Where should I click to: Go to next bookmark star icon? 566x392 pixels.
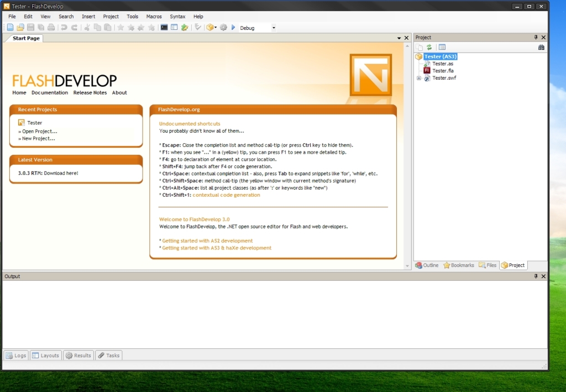tap(131, 28)
